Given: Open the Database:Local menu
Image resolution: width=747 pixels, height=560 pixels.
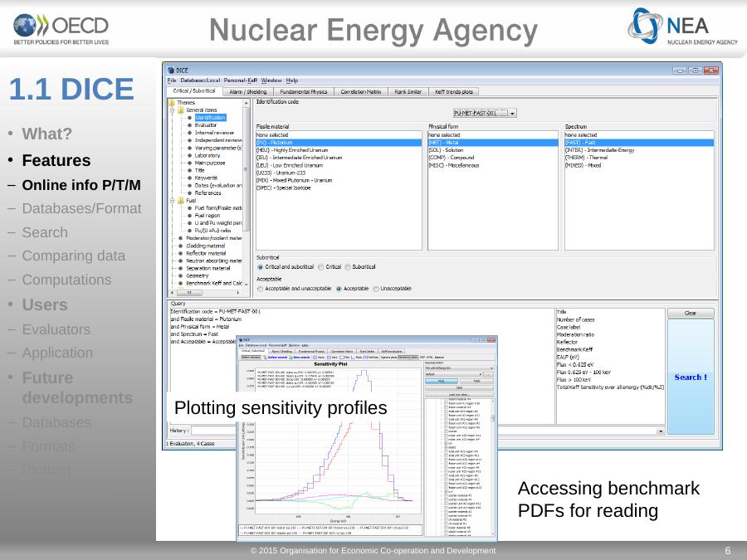Looking at the screenshot, I should [x=201, y=80].
